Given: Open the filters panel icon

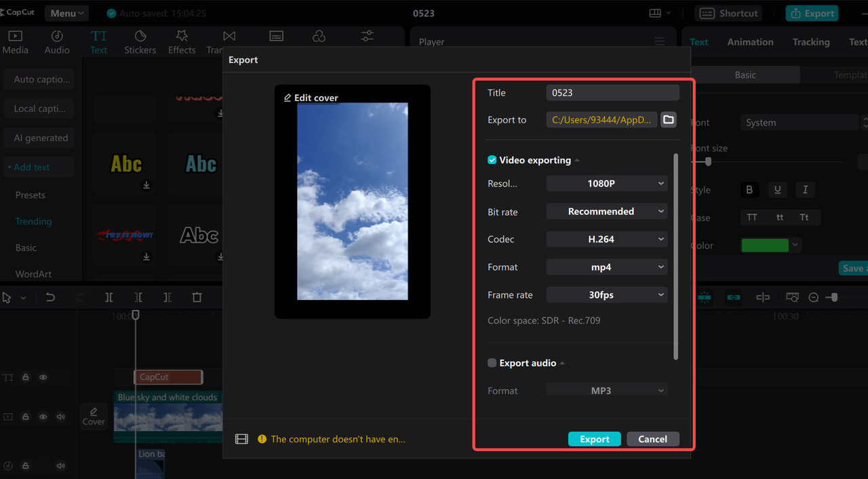Looking at the screenshot, I should (x=319, y=37).
